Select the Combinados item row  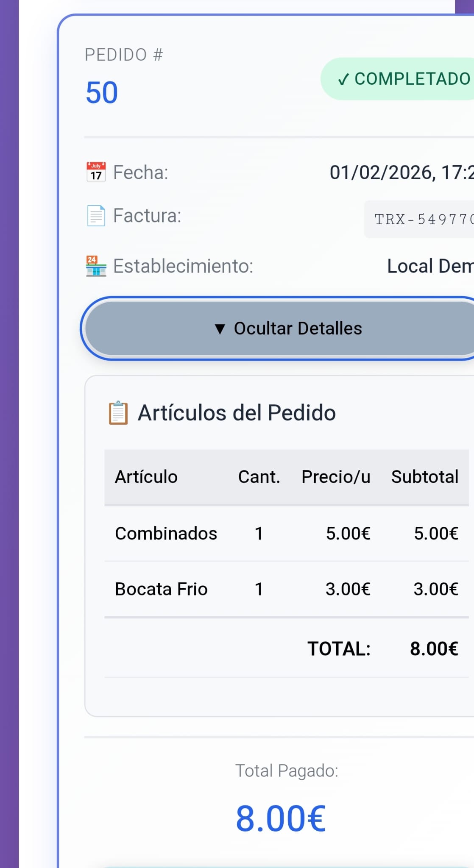[166, 534]
